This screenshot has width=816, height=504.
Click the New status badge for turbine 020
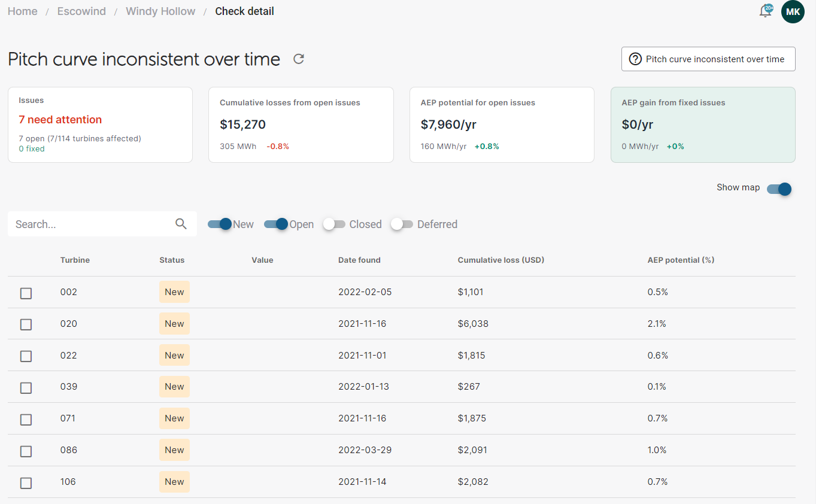click(174, 324)
